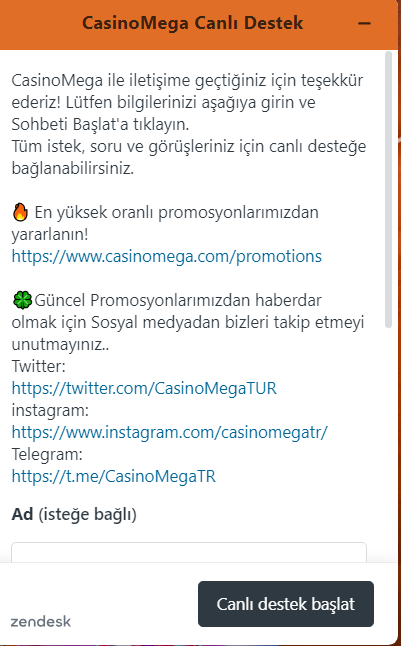
Task: Click the Telegram: label text
Action: point(47,454)
